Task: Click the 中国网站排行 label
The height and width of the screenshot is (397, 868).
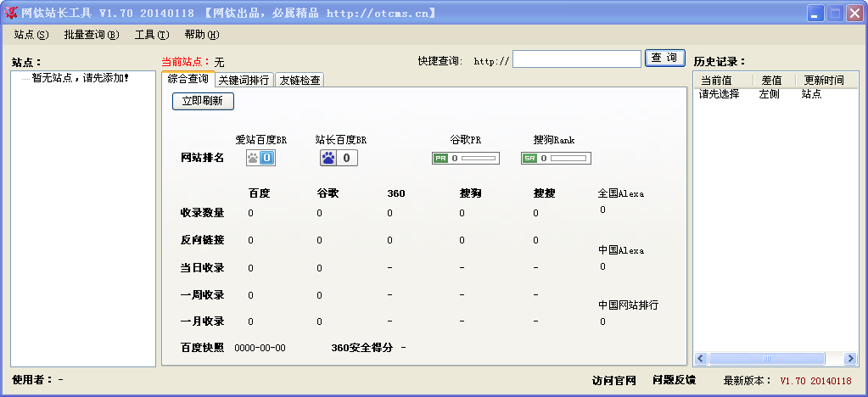Action: 629,305
